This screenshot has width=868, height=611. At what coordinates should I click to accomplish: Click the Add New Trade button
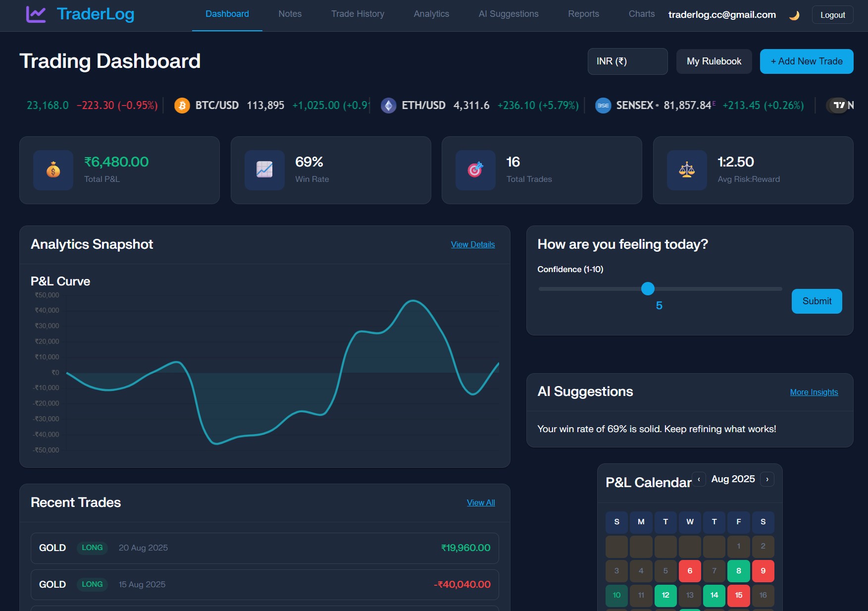[806, 61]
